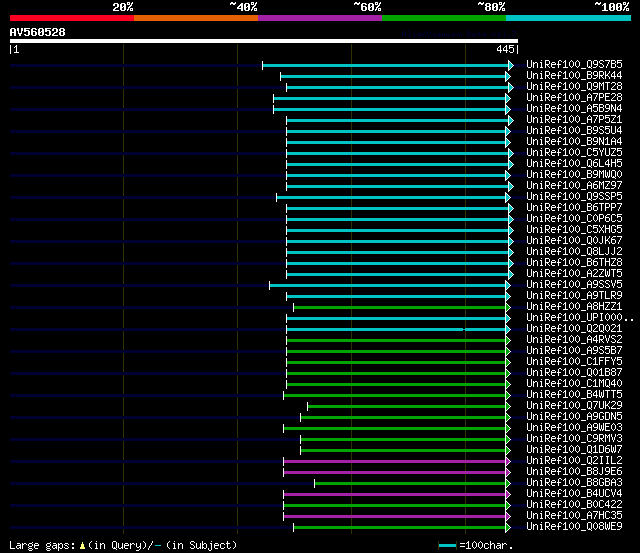Open hit UniRef100_A7PE28
640x553 pixels.
point(574,98)
